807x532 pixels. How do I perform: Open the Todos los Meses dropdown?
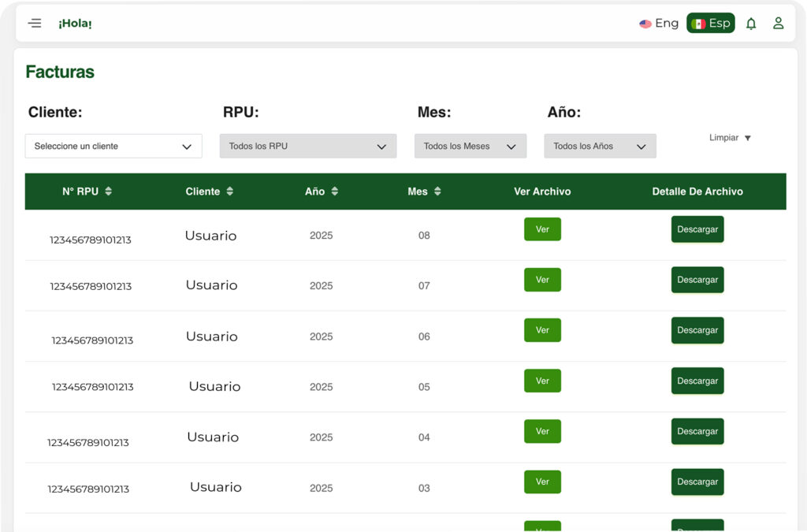click(470, 147)
